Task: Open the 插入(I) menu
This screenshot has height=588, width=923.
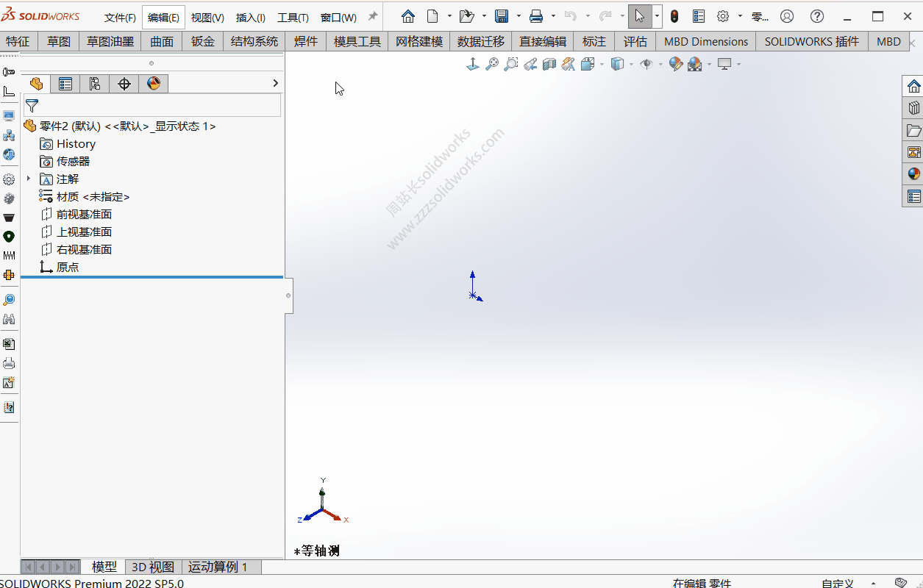Action: [x=251, y=18]
